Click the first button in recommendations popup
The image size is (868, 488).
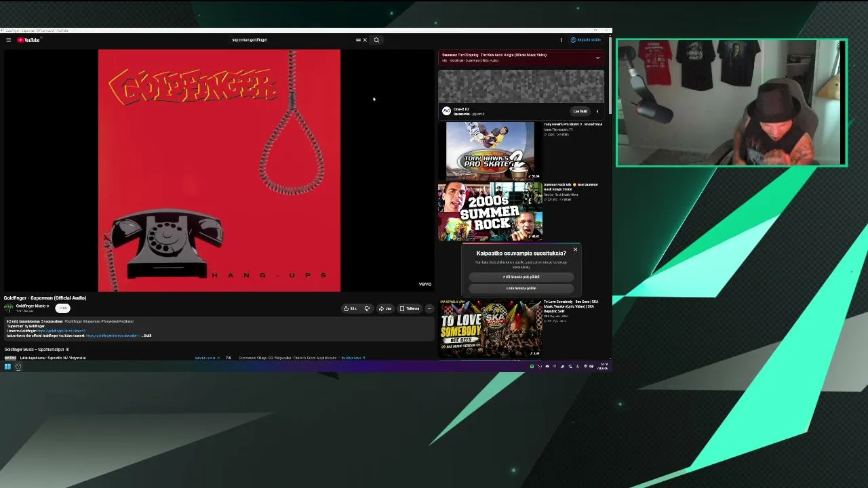(x=521, y=277)
